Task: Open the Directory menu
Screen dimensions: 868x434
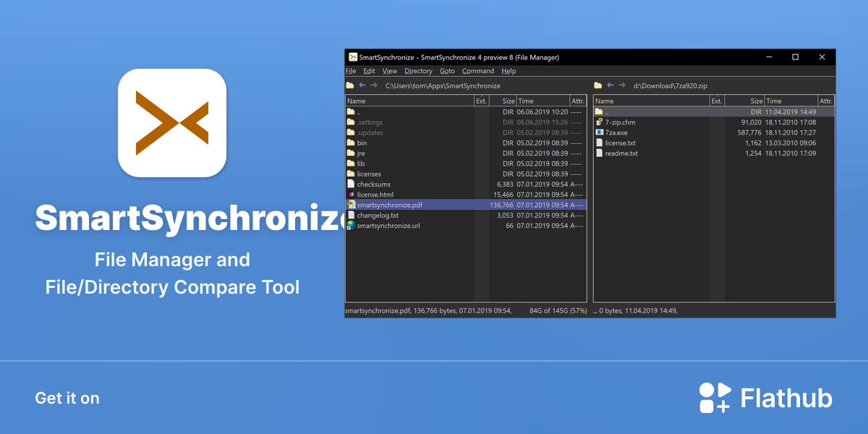Action: [x=418, y=71]
